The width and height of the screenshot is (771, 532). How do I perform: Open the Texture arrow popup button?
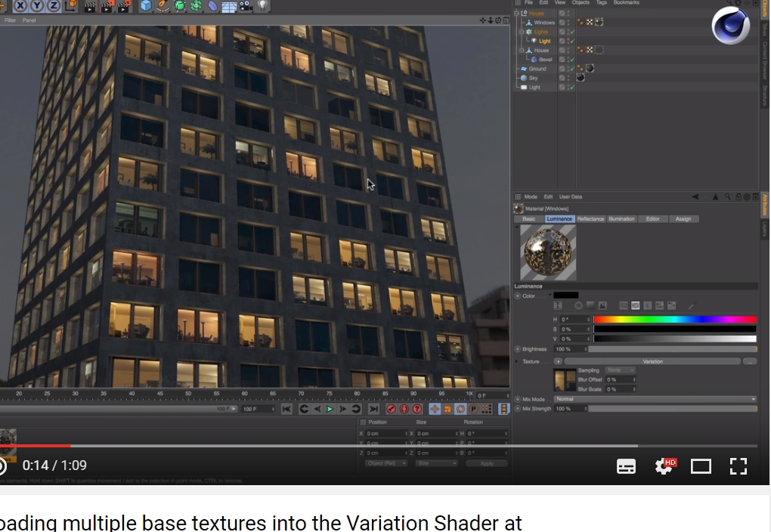(558, 361)
